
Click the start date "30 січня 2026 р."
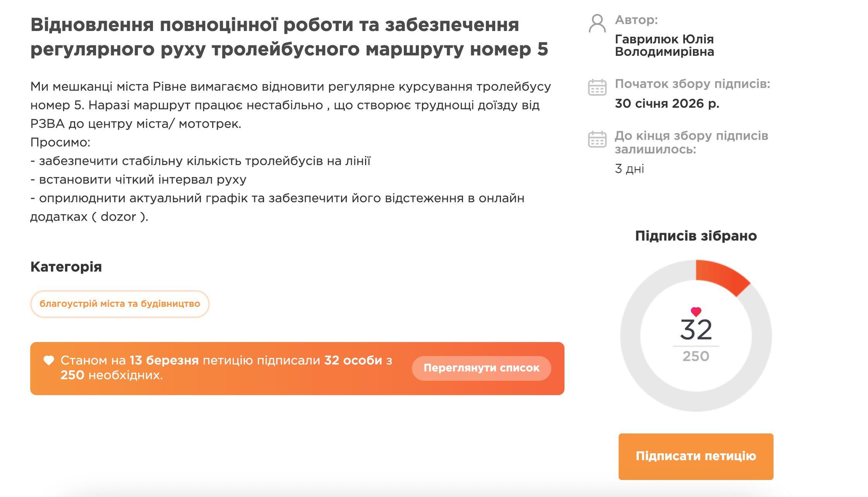pos(667,104)
